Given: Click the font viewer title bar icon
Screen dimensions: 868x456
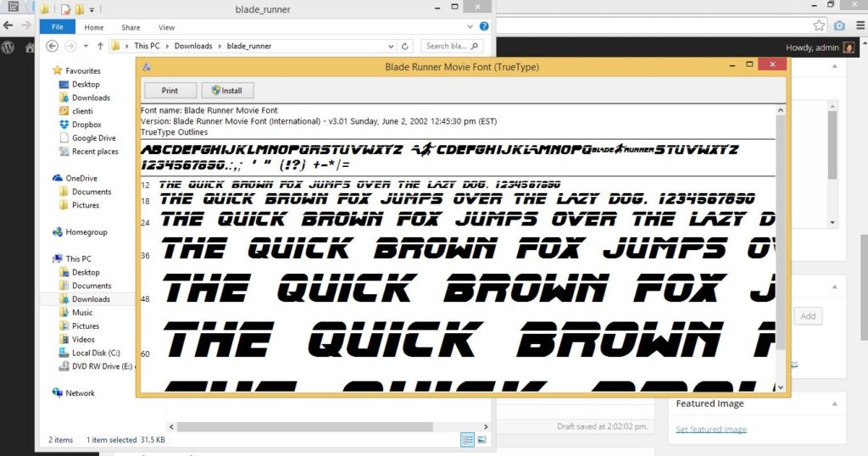Looking at the screenshot, I should coord(147,66).
